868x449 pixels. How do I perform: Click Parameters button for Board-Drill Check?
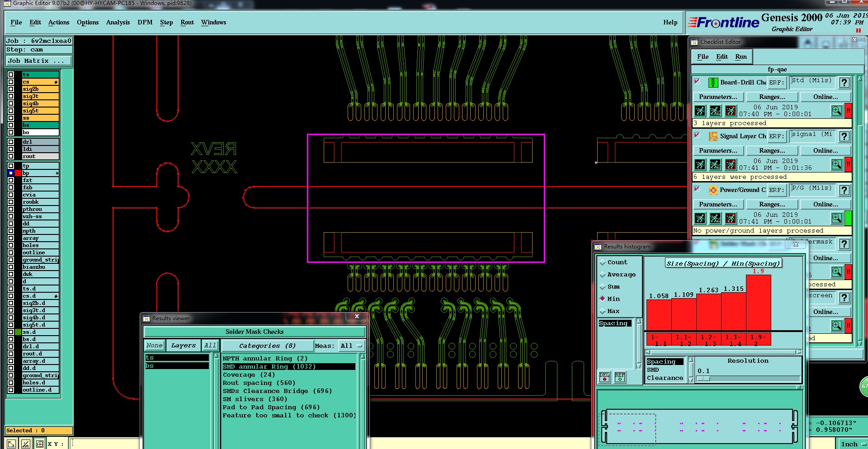pos(718,97)
